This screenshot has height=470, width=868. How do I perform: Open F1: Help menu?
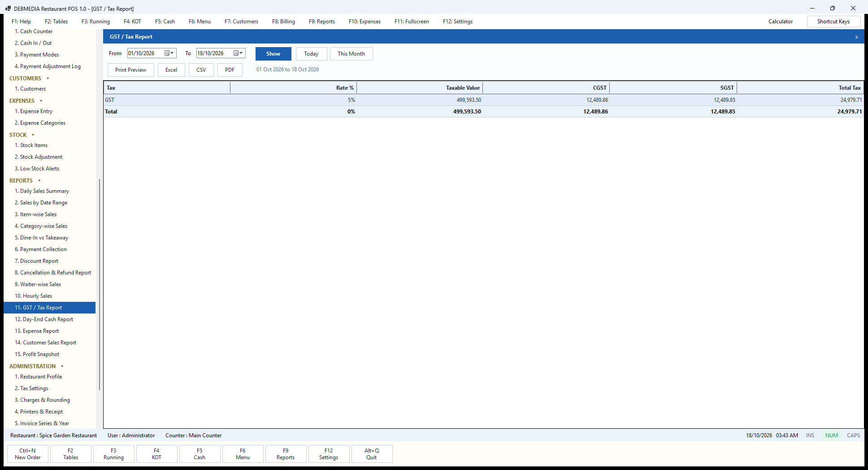[21, 22]
